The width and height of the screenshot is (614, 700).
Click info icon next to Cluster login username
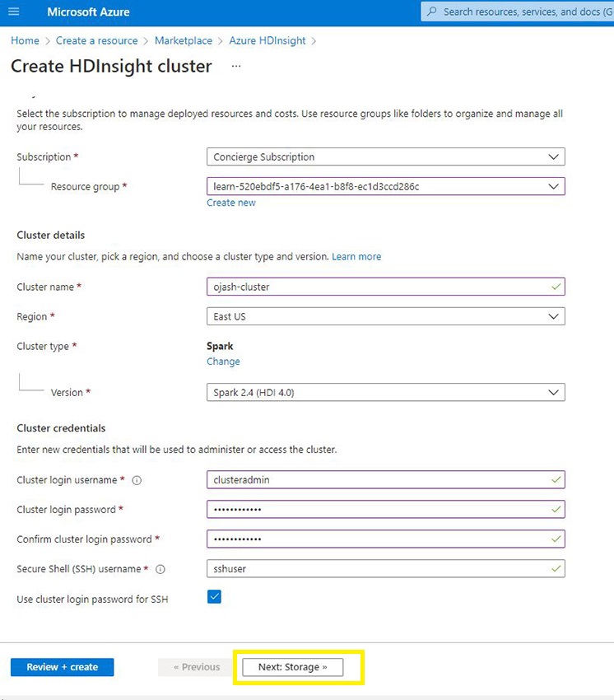coord(137,480)
